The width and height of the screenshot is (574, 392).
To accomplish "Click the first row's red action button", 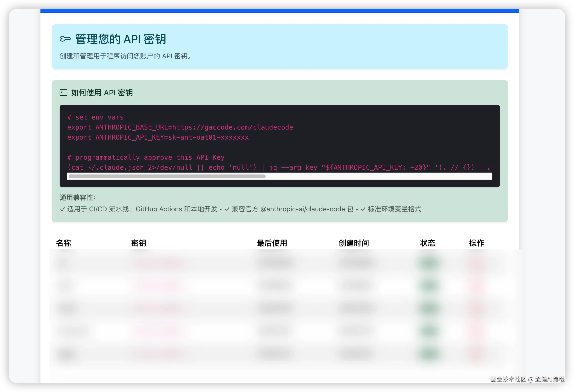I will point(476,263).
